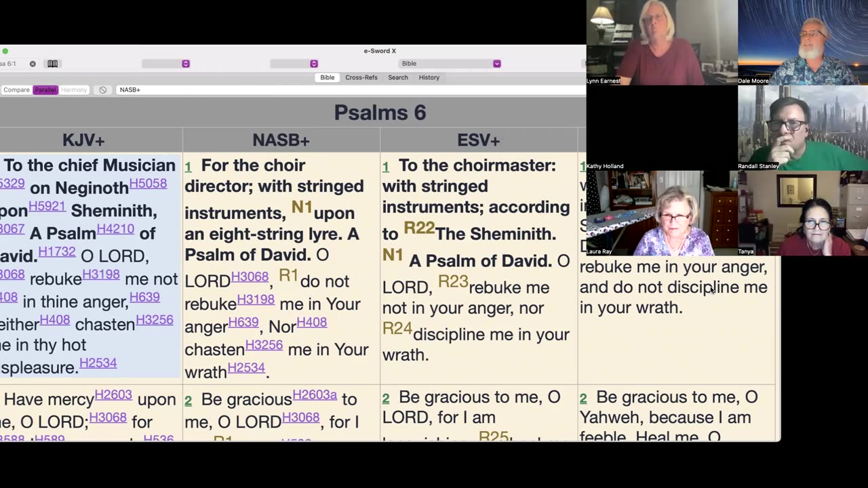
Task: Open KJV link H2534 after displeasure
Action: pyautogui.click(x=98, y=363)
